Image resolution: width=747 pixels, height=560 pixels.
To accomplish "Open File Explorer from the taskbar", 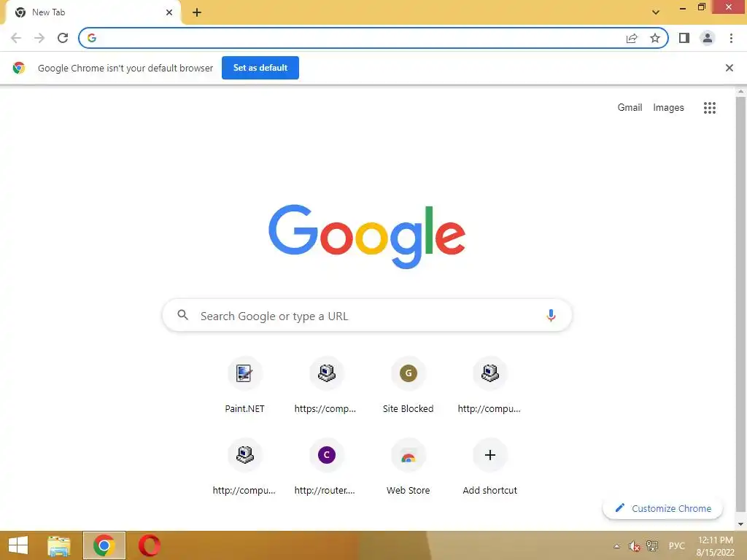I will click(x=59, y=545).
